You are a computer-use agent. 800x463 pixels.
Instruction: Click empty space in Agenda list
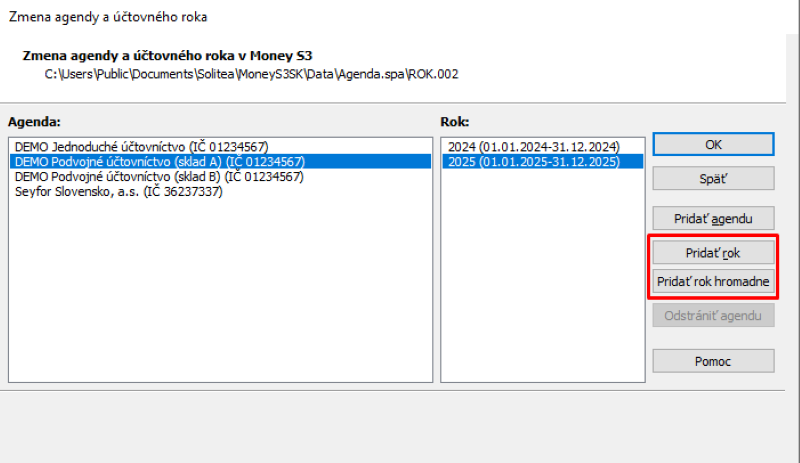[220, 300]
